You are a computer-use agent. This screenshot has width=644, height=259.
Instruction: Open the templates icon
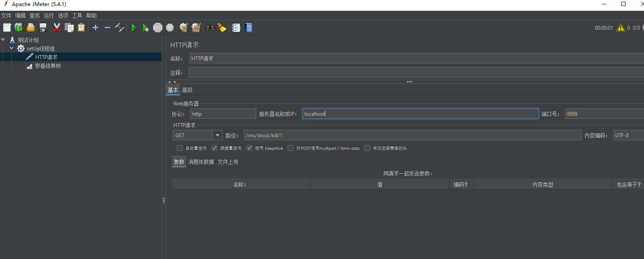point(18,28)
